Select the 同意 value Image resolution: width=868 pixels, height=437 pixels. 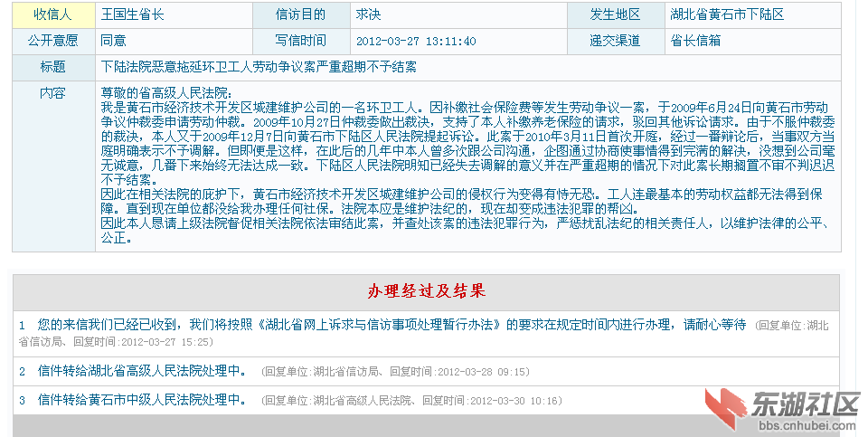pos(114,41)
